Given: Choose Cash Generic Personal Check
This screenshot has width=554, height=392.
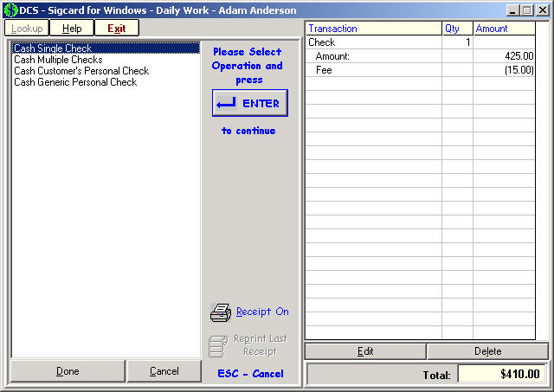Looking at the screenshot, I should [x=75, y=82].
